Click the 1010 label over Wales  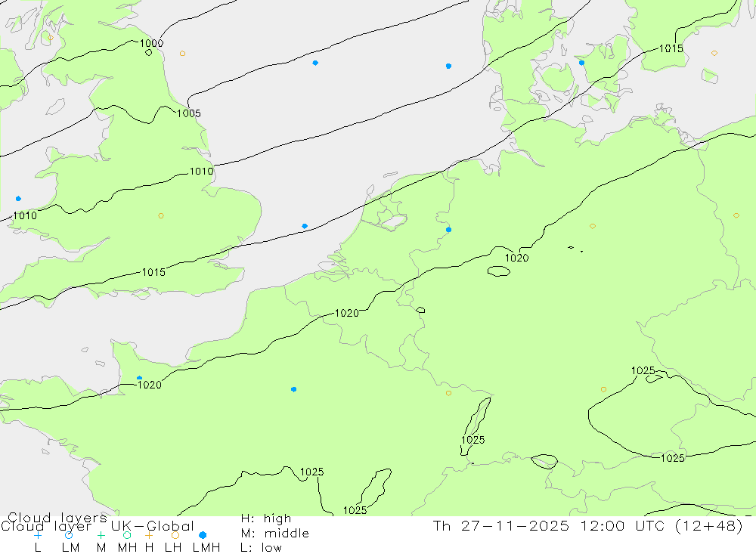(x=25, y=215)
